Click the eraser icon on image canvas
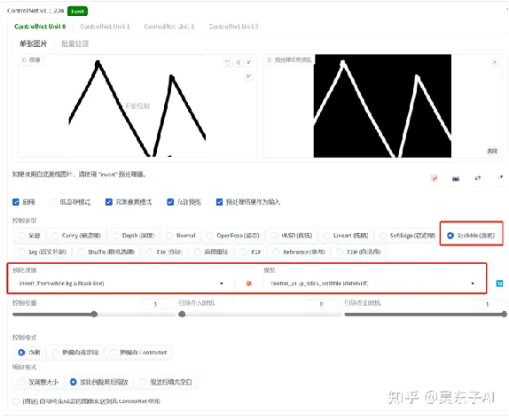The height and width of the screenshot is (420, 509). click(x=239, y=62)
